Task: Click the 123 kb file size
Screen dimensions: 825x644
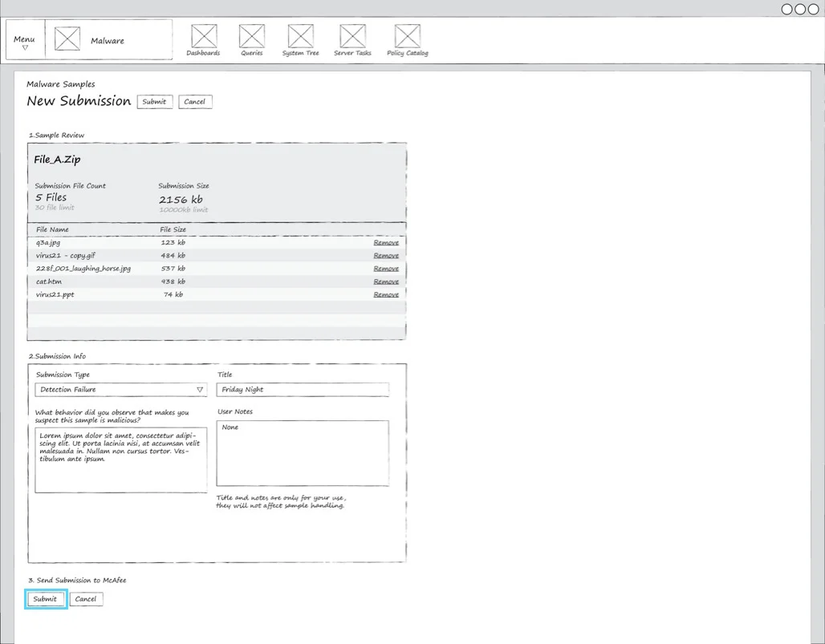Action: 173,242
